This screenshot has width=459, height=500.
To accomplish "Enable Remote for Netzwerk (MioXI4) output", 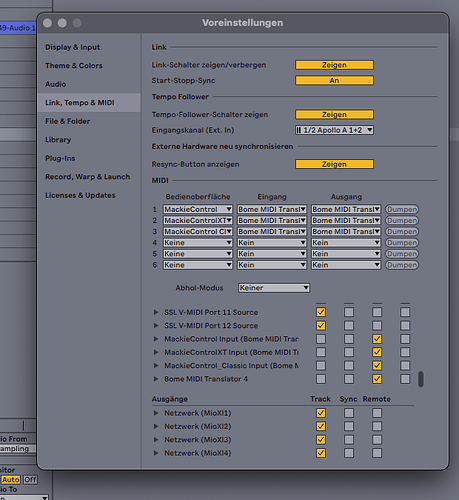I will pos(377,453).
